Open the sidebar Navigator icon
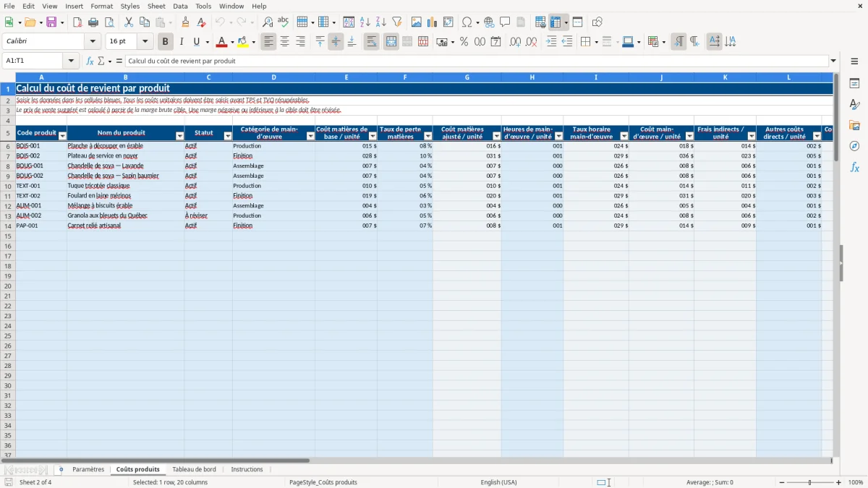868x488 pixels. [854, 146]
